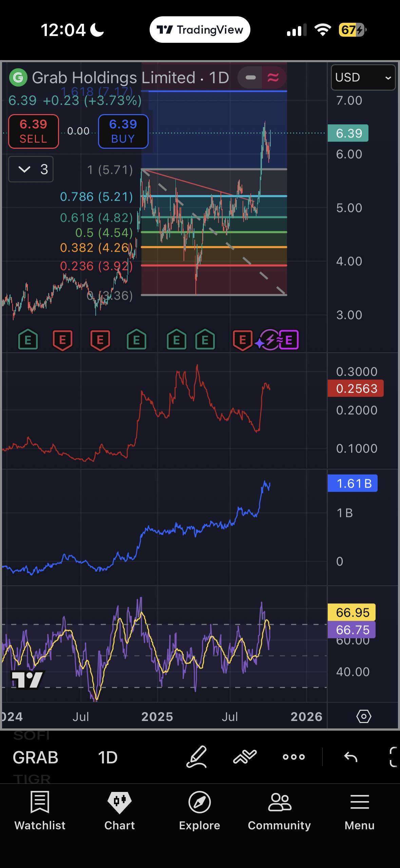Expand the collapsed indicators legend showing 3
This screenshot has height=868, width=400.
pos(31,169)
